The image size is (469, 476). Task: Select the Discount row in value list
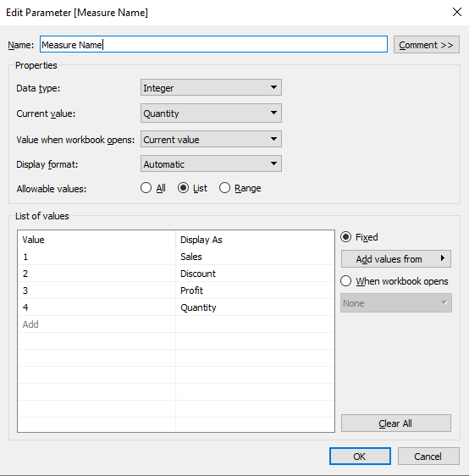click(176, 274)
